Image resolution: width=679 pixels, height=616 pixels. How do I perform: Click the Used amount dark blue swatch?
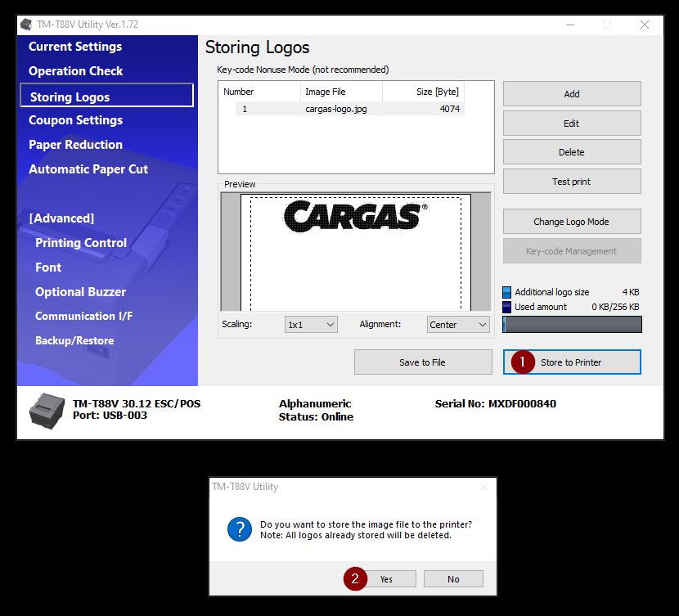pyautogui.click(x=506, y=307)
